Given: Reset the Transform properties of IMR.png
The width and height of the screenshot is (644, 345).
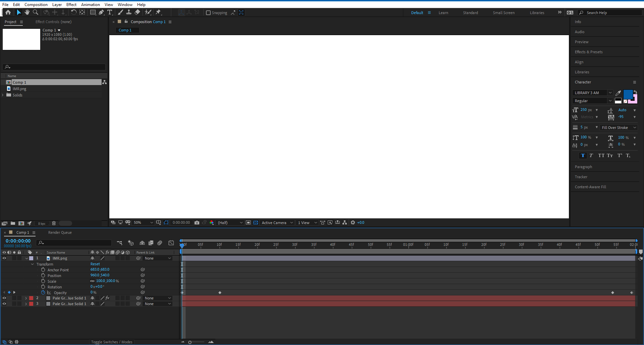Looking at the screenshot, I should [x=95, y=264].
